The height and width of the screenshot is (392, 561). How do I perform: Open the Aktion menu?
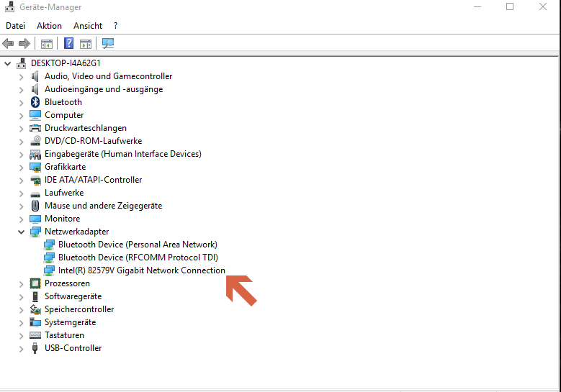[x=49, y=26]
